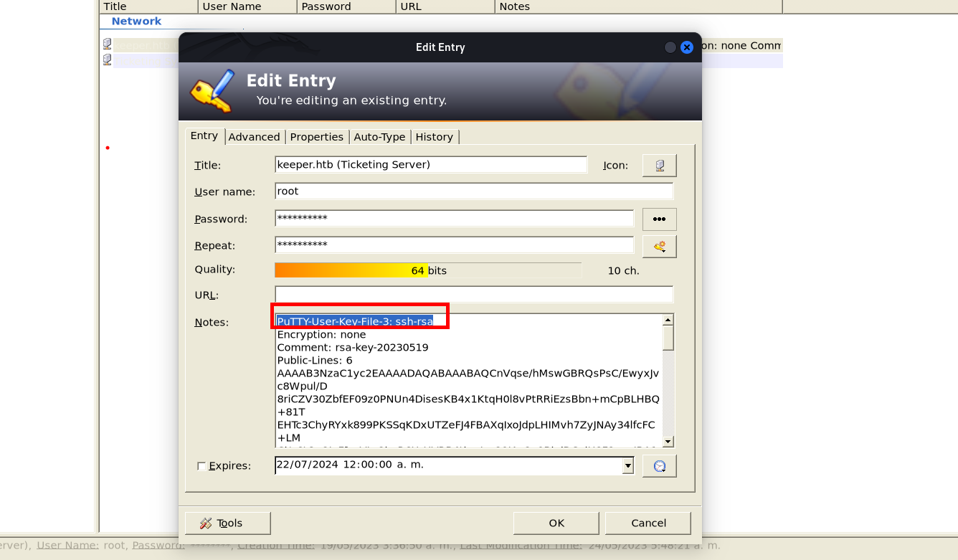The image size is (958, 560).
Task: Click the password Quality bar
Action: coord(427,270)
